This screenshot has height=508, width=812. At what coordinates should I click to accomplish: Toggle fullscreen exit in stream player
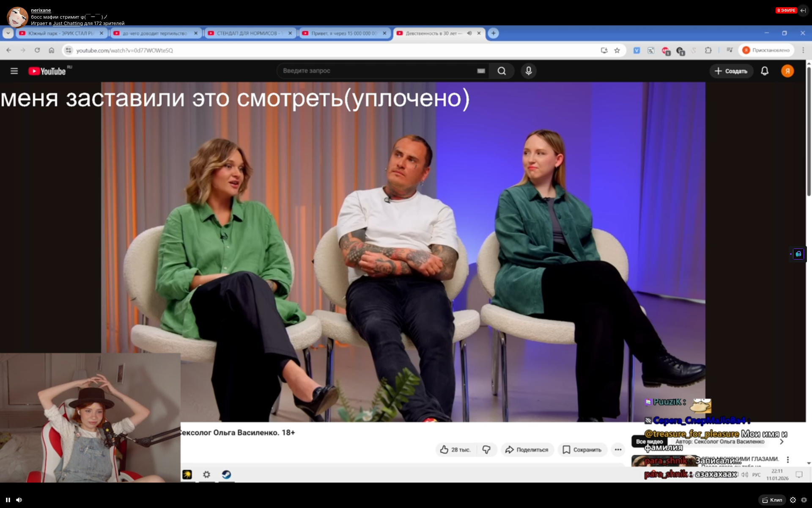coord(804,500)
